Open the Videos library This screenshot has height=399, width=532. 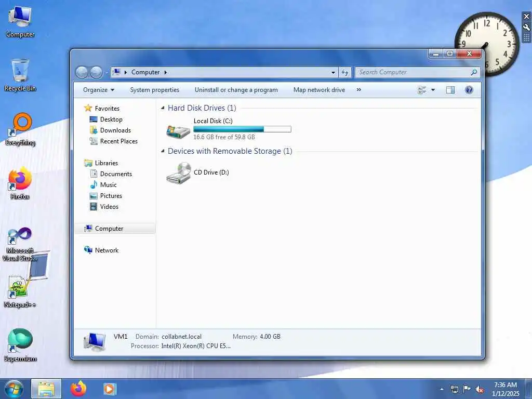(x=109, y=207)
